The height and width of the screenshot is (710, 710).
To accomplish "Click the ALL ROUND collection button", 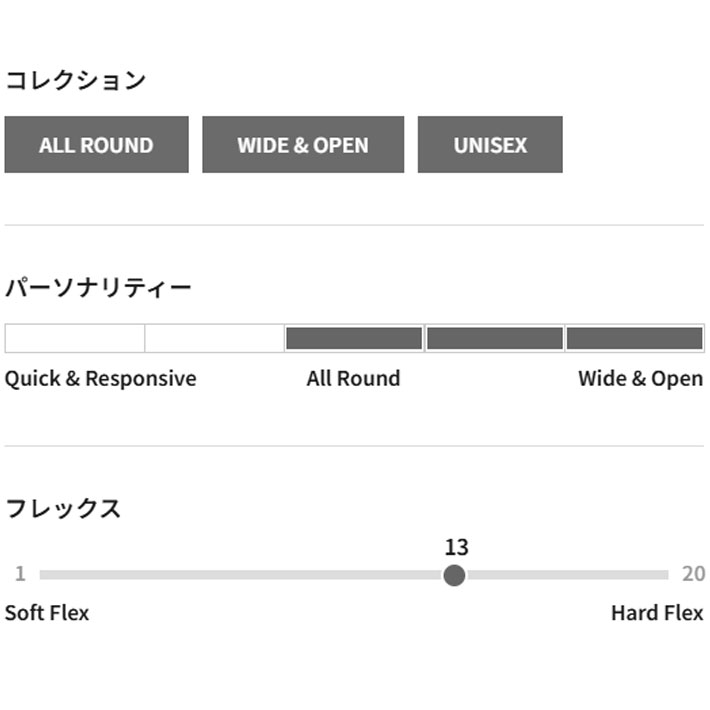I will pos(96,145).
